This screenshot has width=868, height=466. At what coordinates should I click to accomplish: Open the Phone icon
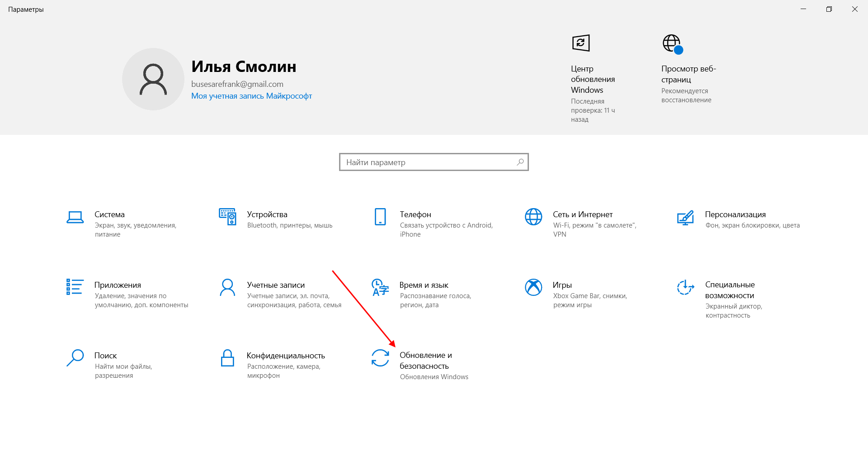(x=380, y=217)
